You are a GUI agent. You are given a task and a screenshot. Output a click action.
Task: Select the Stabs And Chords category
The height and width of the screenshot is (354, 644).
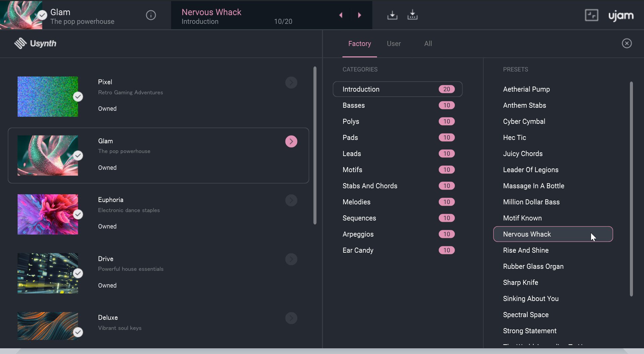point(397,186)
